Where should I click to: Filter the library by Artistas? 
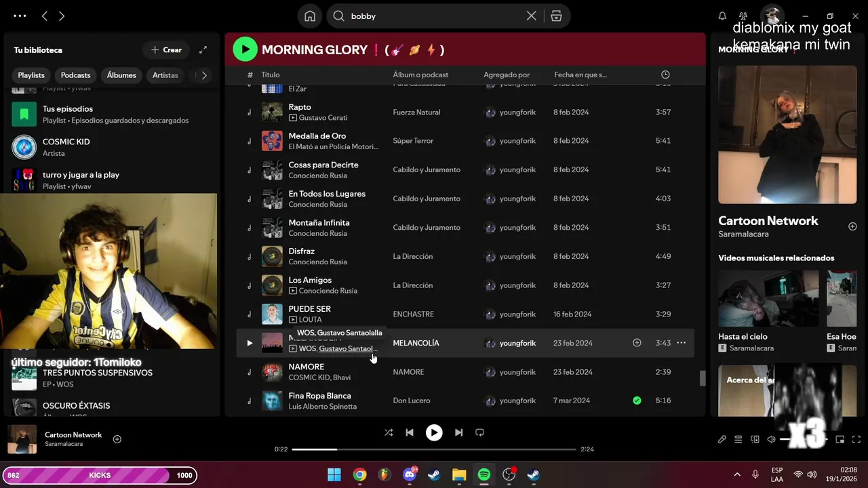pyautogui.click(x=165, y=75)
